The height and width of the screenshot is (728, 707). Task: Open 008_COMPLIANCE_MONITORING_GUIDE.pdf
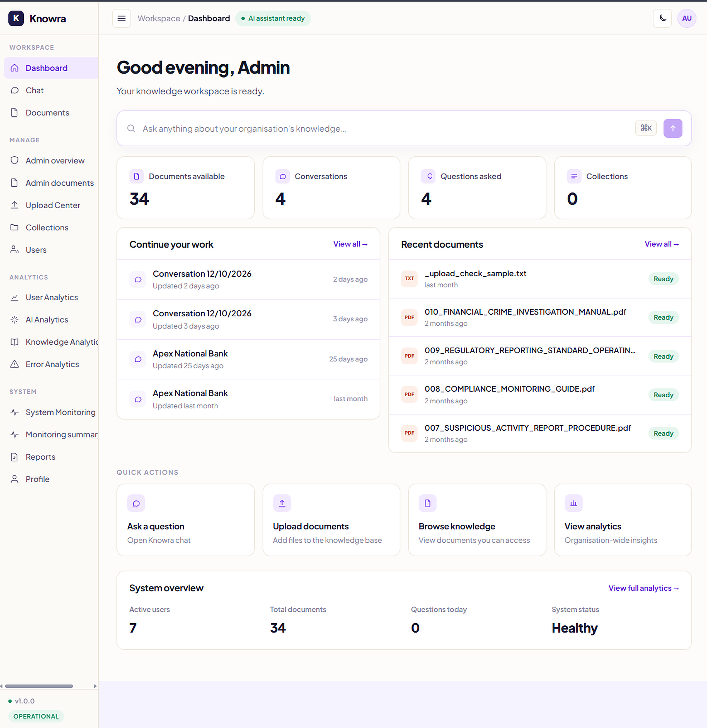click(x=539, y=394)
